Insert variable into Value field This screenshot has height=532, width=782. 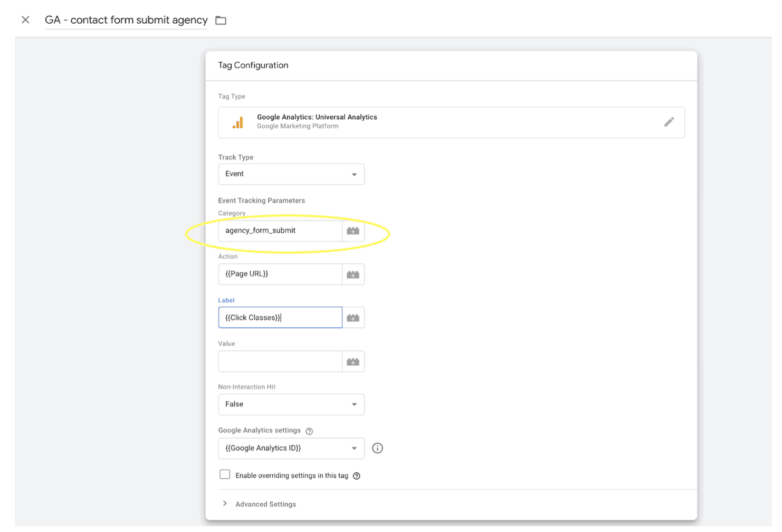click(x=353, y=362)
